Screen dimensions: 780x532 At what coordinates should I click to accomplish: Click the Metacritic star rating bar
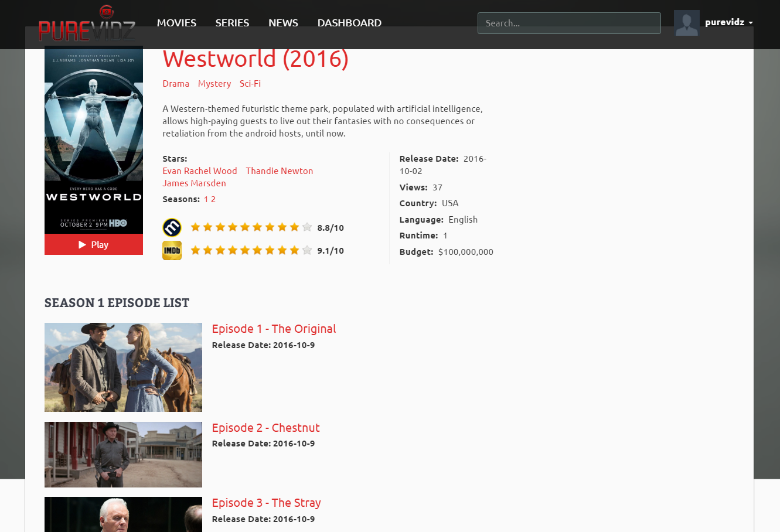click(251, 227)
